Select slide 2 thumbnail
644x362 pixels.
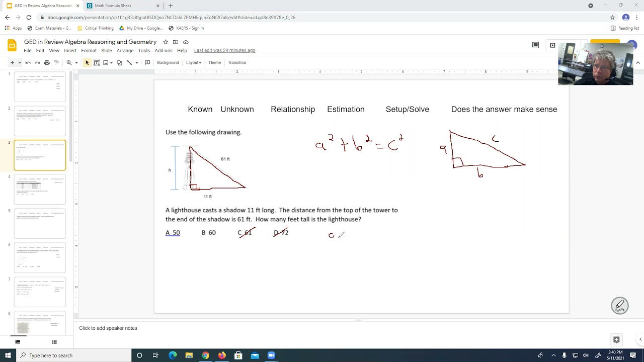click(40, 121)
